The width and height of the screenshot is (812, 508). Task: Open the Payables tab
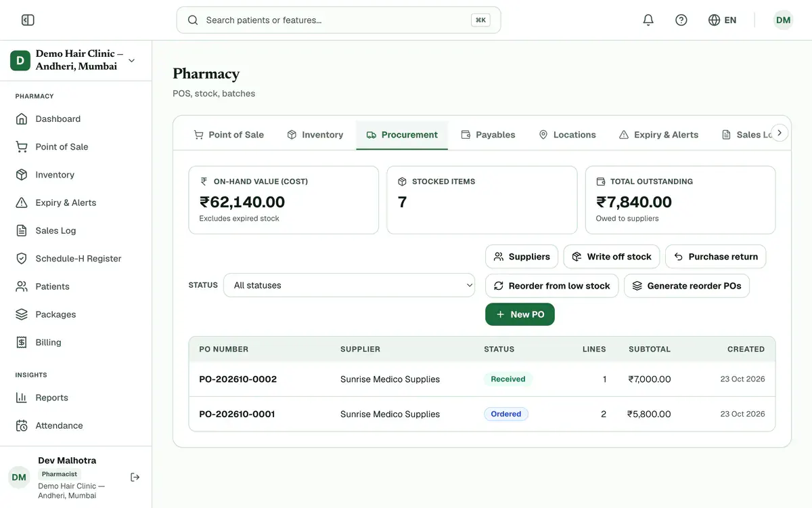tap(488, 135)
